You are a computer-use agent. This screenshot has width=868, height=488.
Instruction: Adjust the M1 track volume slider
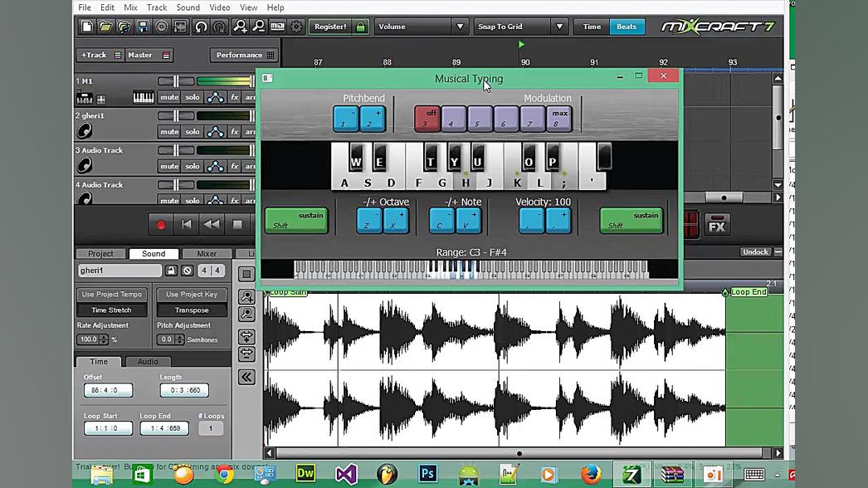[175, 81]
